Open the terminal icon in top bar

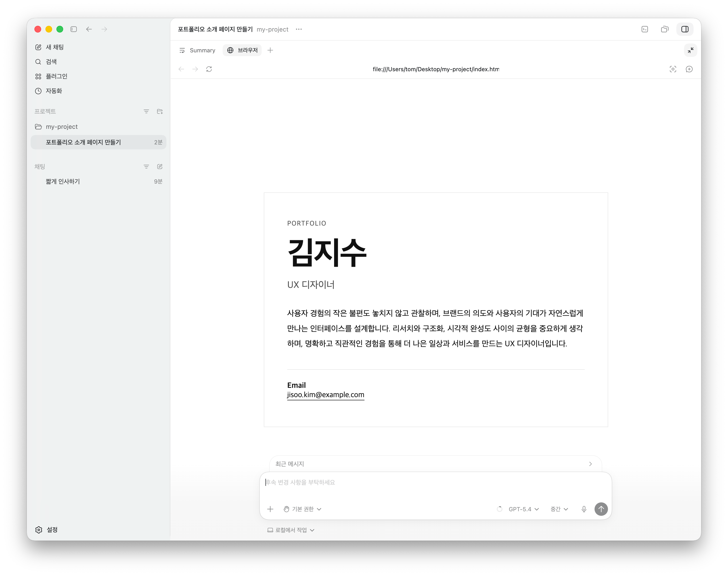coord(645,29)
